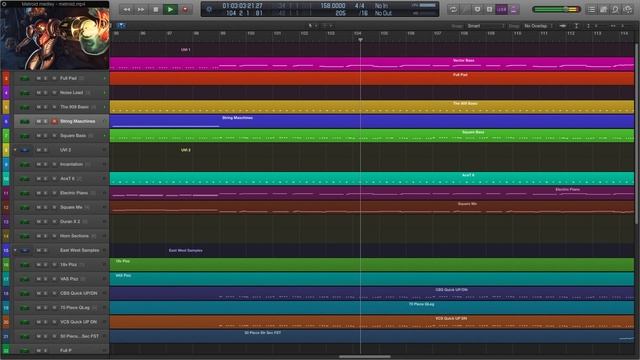Click the horizontal scrollbar below the tracks

pyautogui.click(x=364, y=356)
